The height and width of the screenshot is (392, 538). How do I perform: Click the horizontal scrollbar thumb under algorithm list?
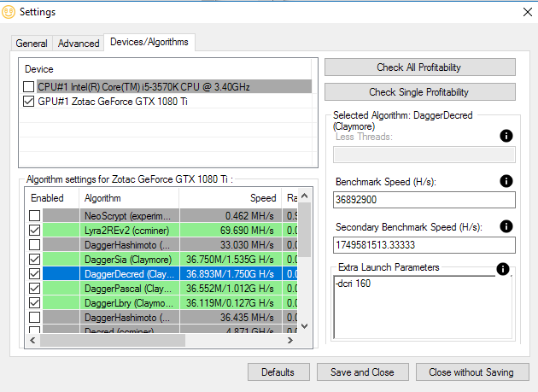point(113,340)
